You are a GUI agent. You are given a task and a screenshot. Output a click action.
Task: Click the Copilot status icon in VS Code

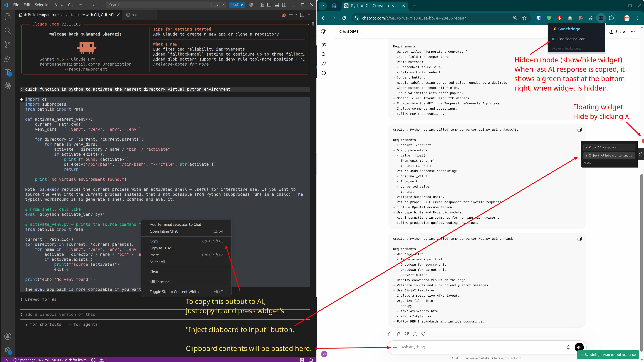(x=302, y=360)
